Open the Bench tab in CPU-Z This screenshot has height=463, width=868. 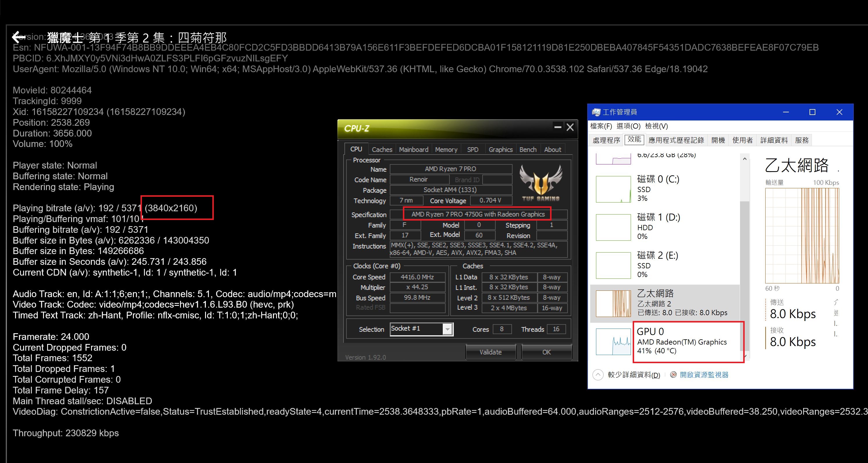point(528,149)
